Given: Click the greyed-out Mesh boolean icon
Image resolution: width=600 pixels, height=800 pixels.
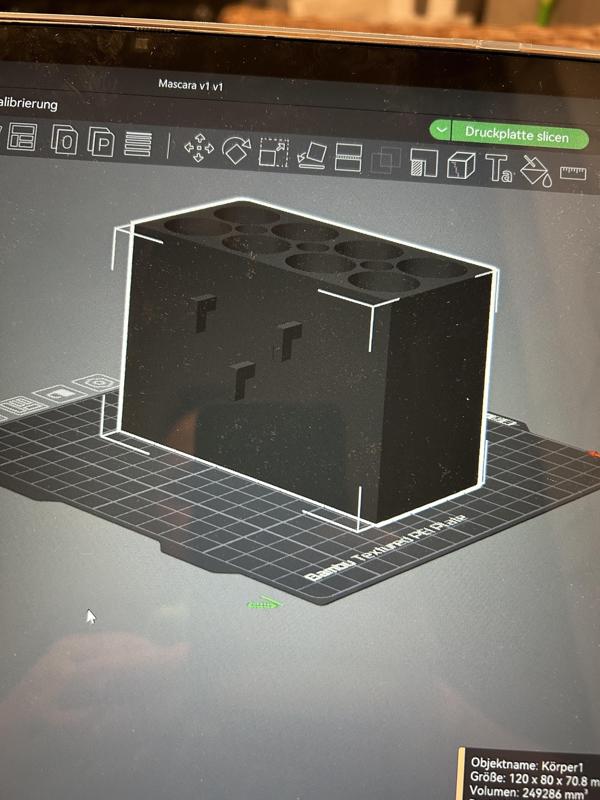Looking at the screenshot, I should [x=386, y=160].
